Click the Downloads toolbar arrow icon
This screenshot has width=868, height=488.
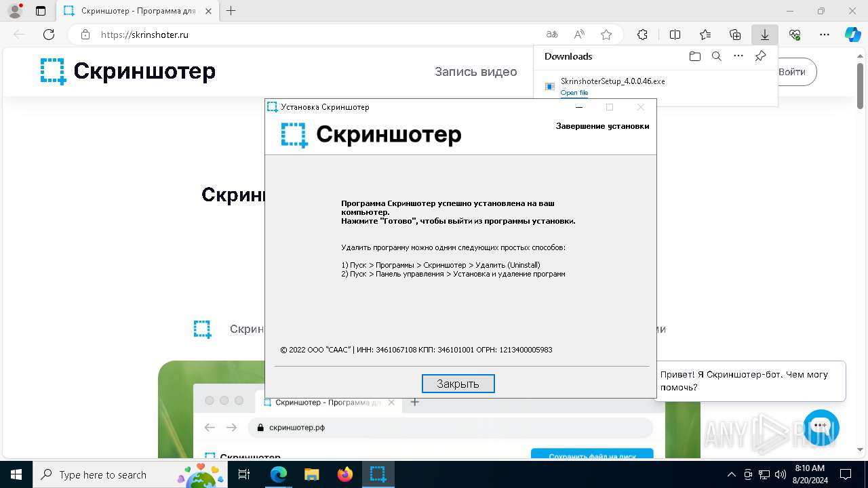764,35
